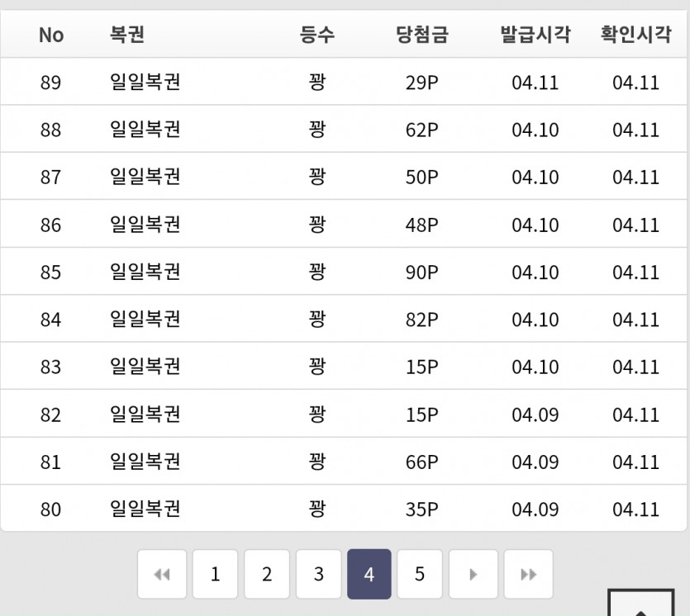Viewport: 690px width, 616px height.
Task: Click 일일복권 in row 83
Action: 145,367
